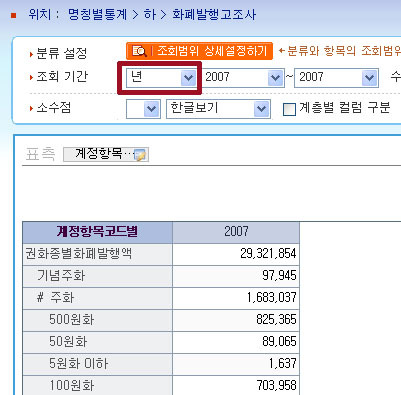
Task: Follow the 하 breadcrumb link
Action: [150, 15]
